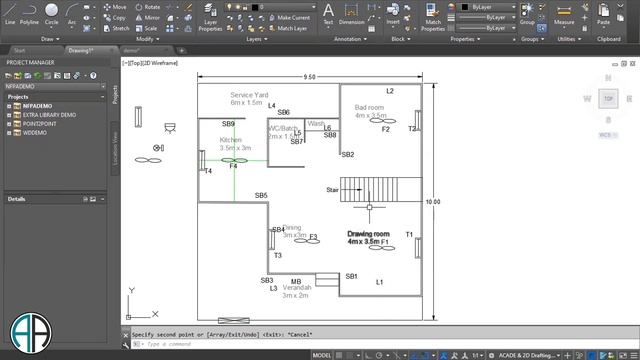Open Layer Properties manager
Screen dimensions: 640x360
tap(210, 17)
